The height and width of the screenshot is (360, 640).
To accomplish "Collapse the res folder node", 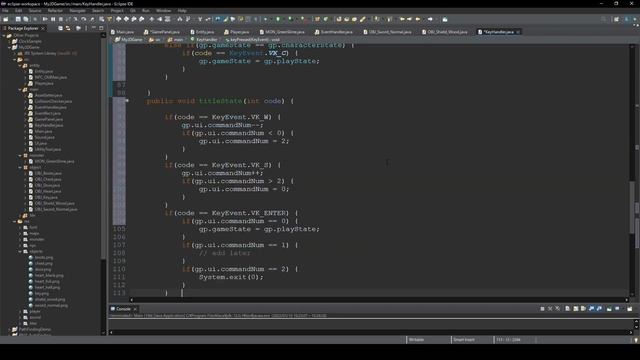I will [15, 221].
